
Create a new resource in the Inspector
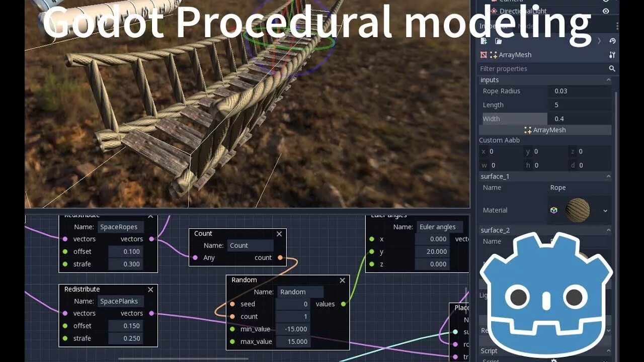(x=484, y=41)
